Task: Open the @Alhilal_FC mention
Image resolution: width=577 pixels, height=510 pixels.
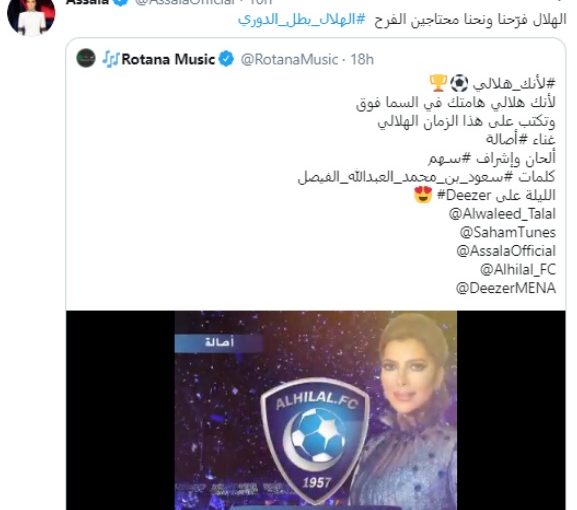Action: (518, 270)
